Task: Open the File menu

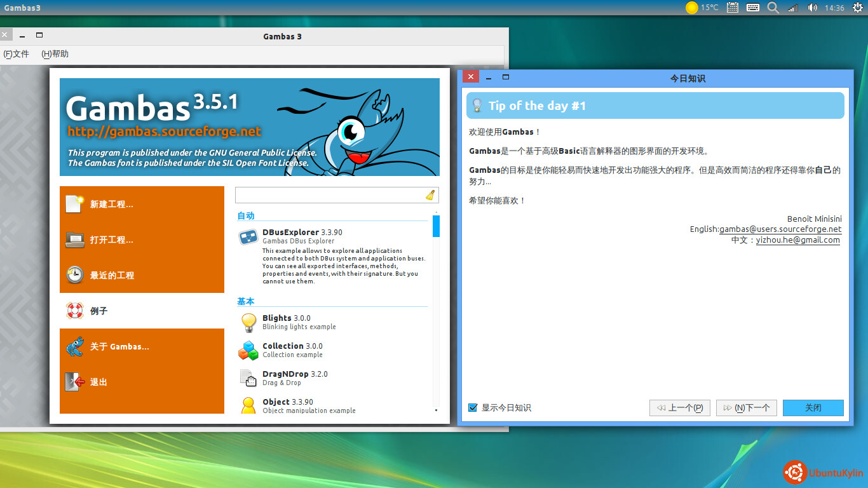Action: click(x=17, y=54)
